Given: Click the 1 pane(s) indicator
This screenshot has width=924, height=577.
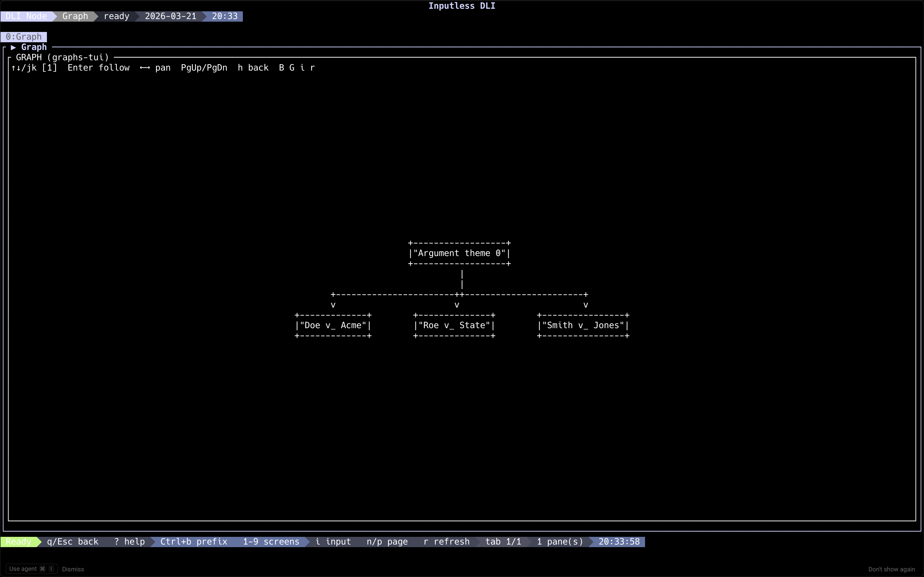Looking at the screenshot, I should (560, 541).
